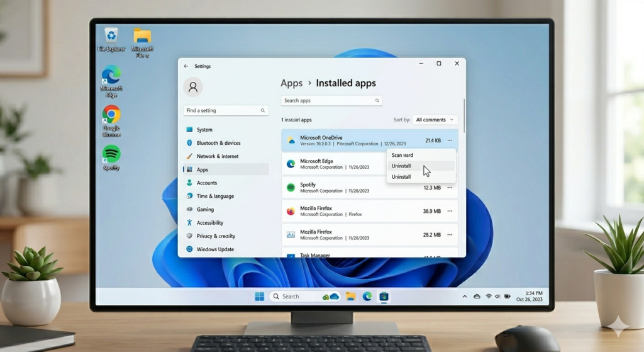Select the Apps category in sidebar
644x352 pixels.
click(x=226, y=169)
